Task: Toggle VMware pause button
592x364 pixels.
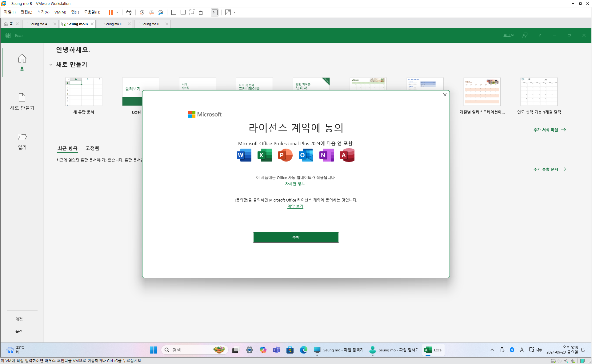Action: click(110, 12)
